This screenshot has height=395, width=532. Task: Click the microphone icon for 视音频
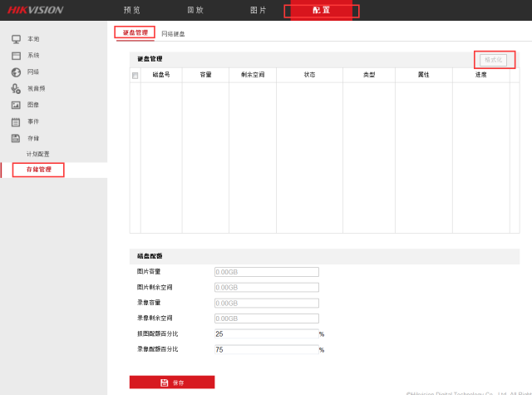(x=16, y=88)
